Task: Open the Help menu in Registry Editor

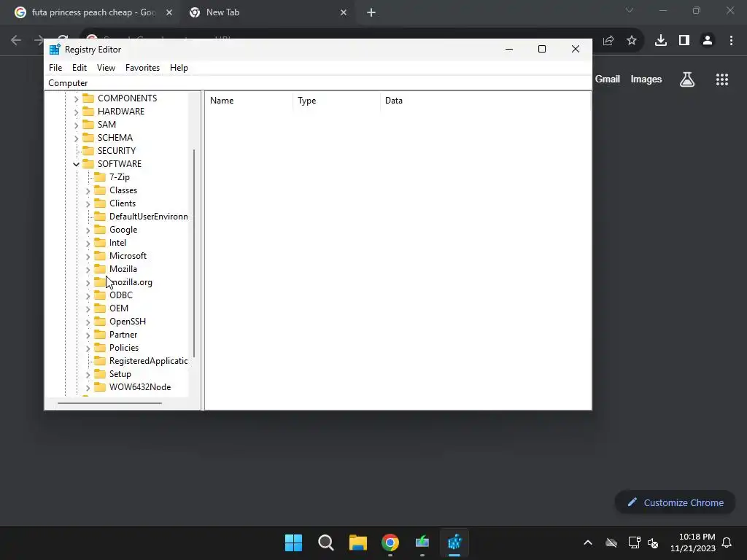Action: [x=179, y=68]
